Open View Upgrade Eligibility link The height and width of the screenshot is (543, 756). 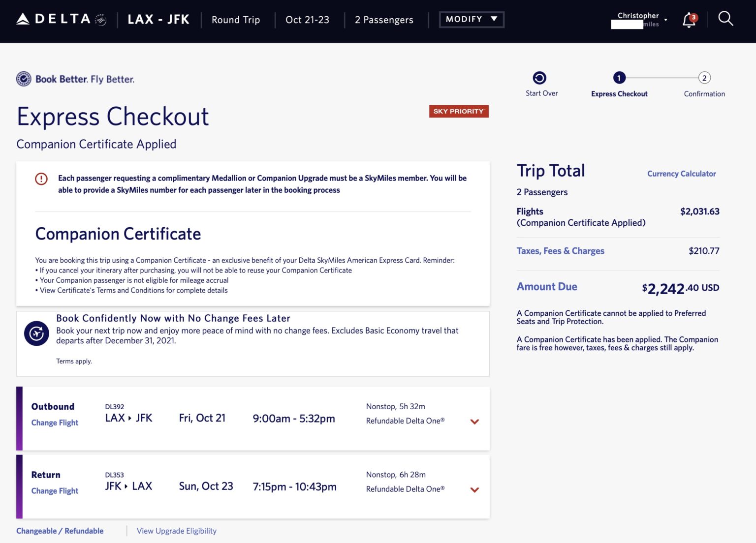(x=176, y=531)
